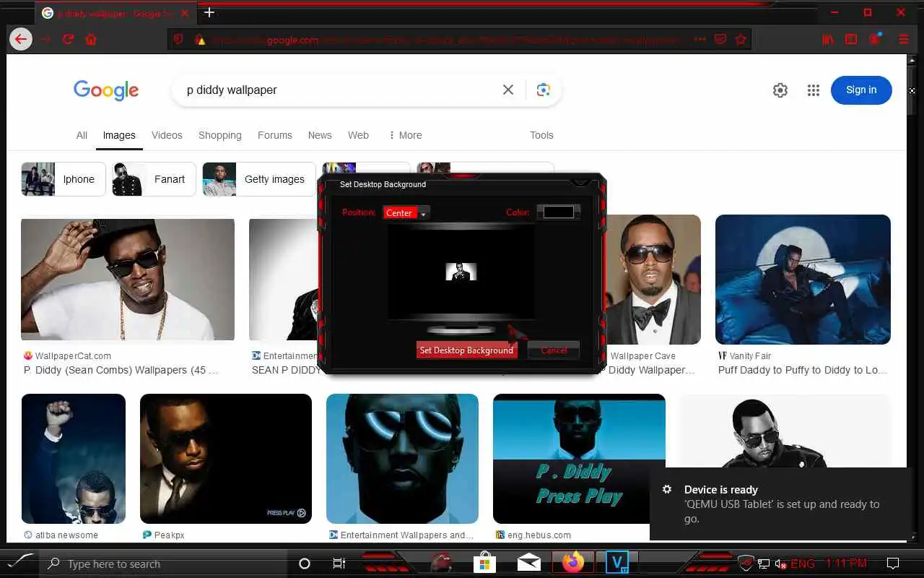Clear the Google search box

click(508, 90)
